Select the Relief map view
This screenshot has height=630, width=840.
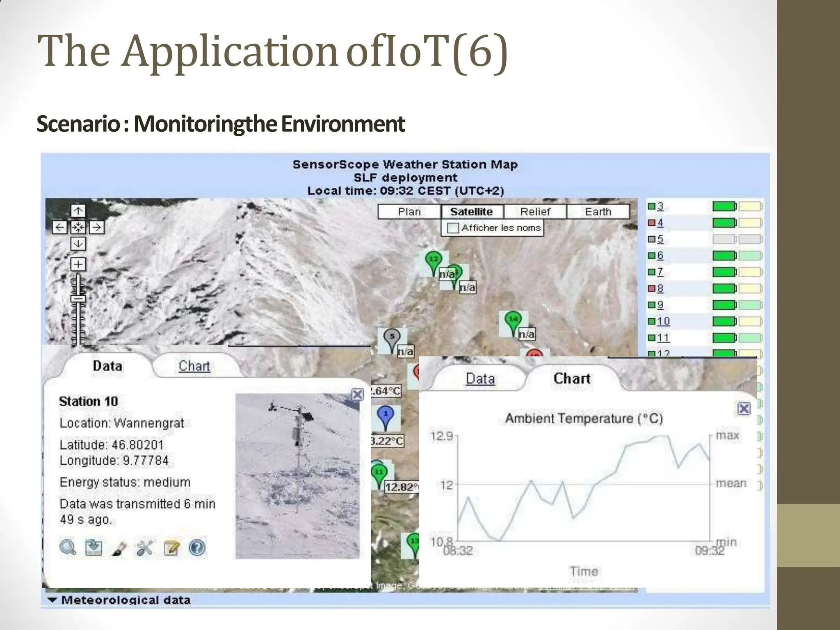[x=535, y=212]
